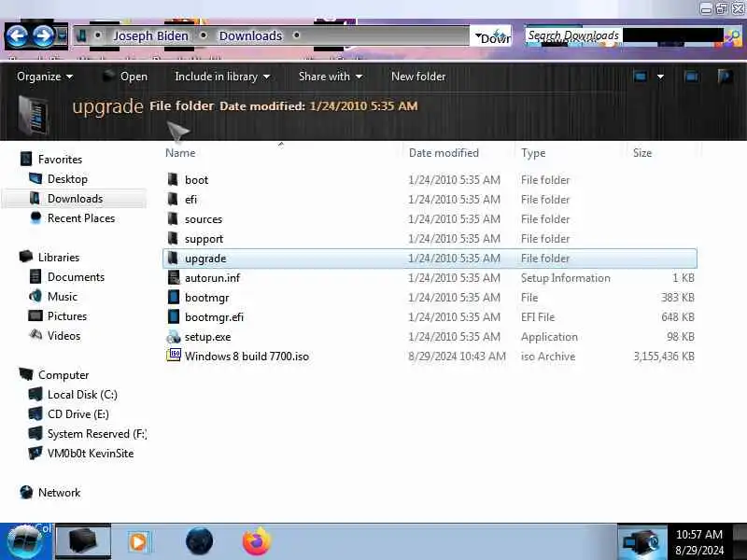Sort by the Name column header
This screenshot has width=747, height=560.
click(180, 153)
